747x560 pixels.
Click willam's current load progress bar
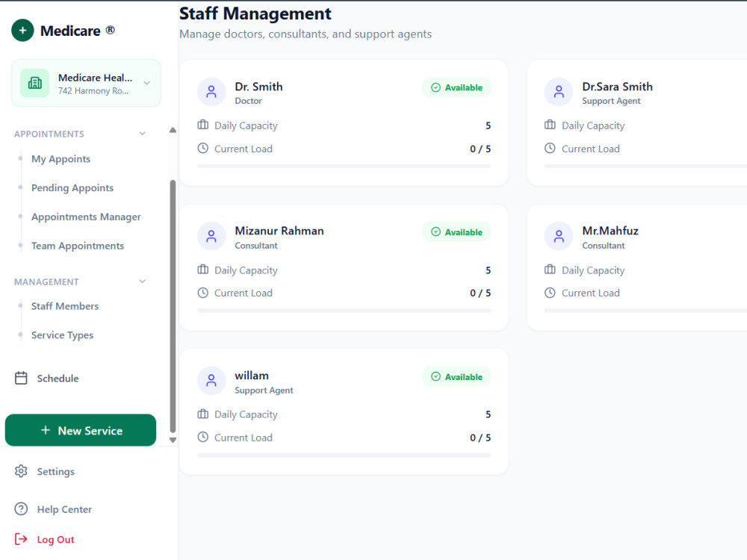[x=344, y=455]
